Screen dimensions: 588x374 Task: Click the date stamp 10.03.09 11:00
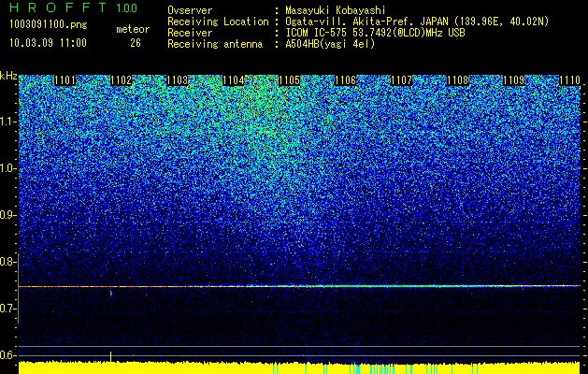[48, 43]
